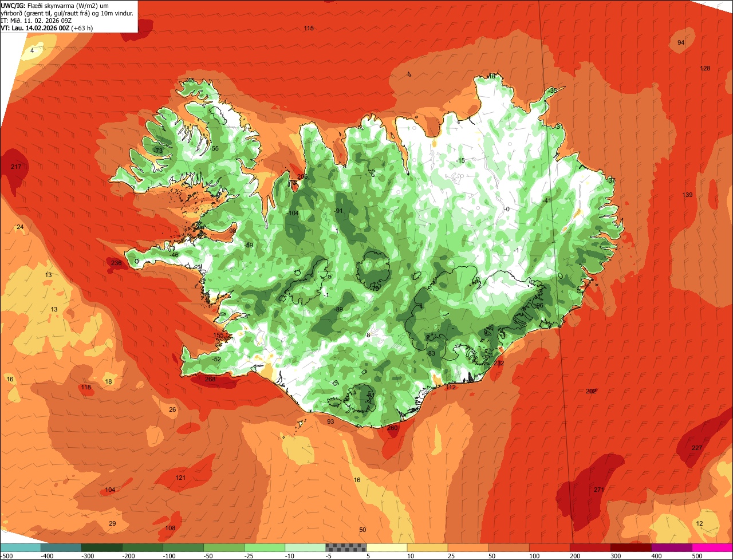Select the 271 value in the southeast sea
The height and width of the screenshot is (560, 733).
click(x=599, y=490)
